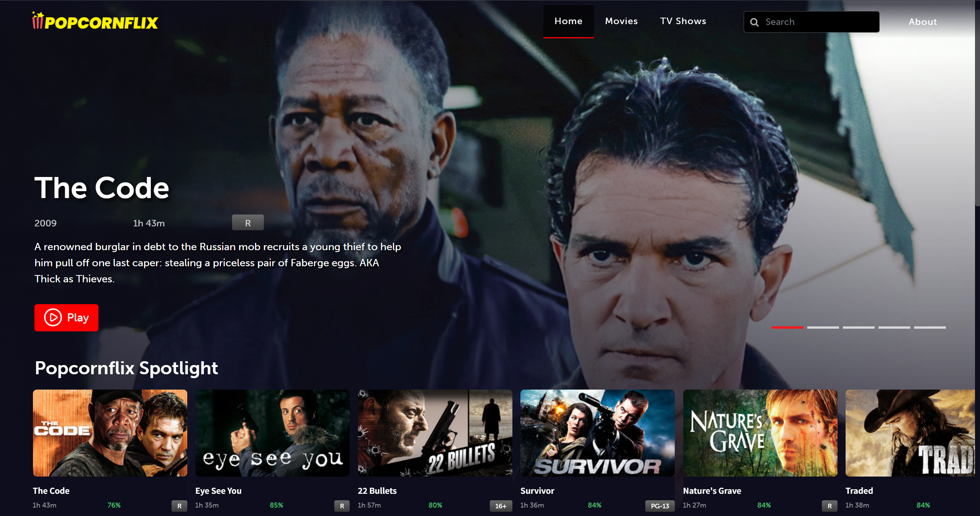
Task: Open the TV Shows tab
Action: click(683, 21)
